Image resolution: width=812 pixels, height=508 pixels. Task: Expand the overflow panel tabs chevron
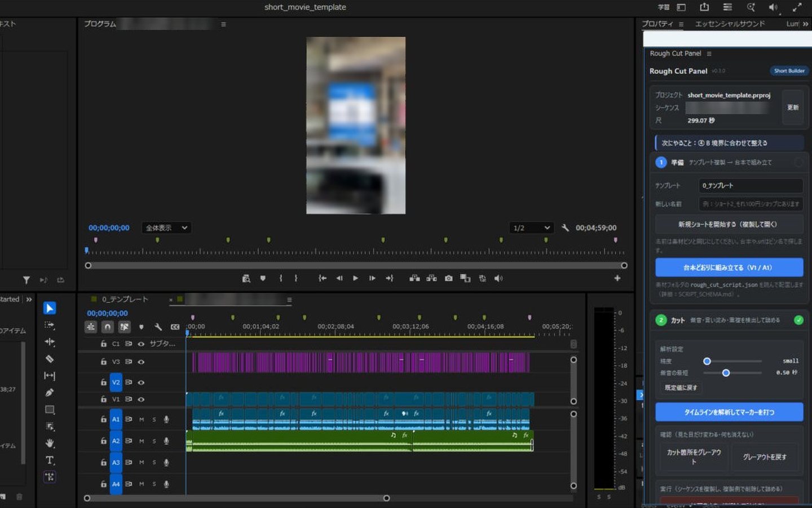[805, 24]
